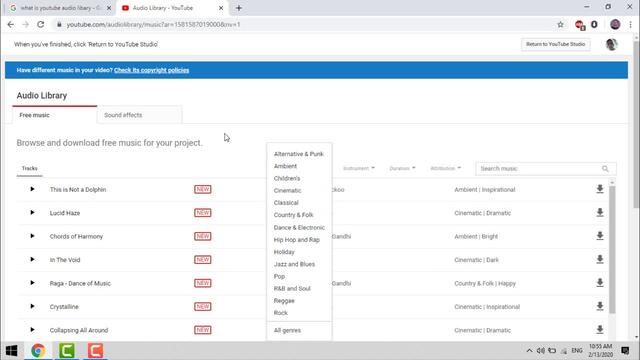Download This is Not a Dolphin track
This screenshot has height=360, width=640.
tap(600, 189)
